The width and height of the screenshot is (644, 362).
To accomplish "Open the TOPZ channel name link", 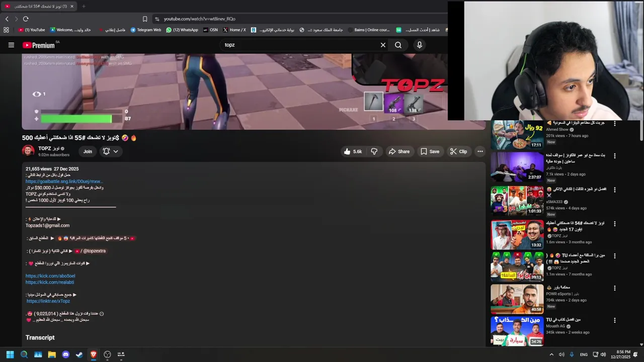I will click(x=49, y=148).
